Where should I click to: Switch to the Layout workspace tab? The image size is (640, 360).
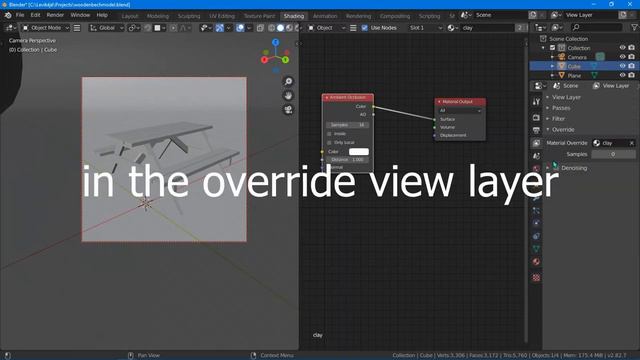130,16
